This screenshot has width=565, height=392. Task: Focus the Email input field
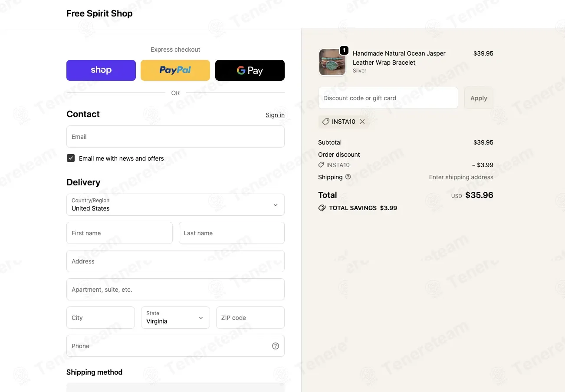175,137
